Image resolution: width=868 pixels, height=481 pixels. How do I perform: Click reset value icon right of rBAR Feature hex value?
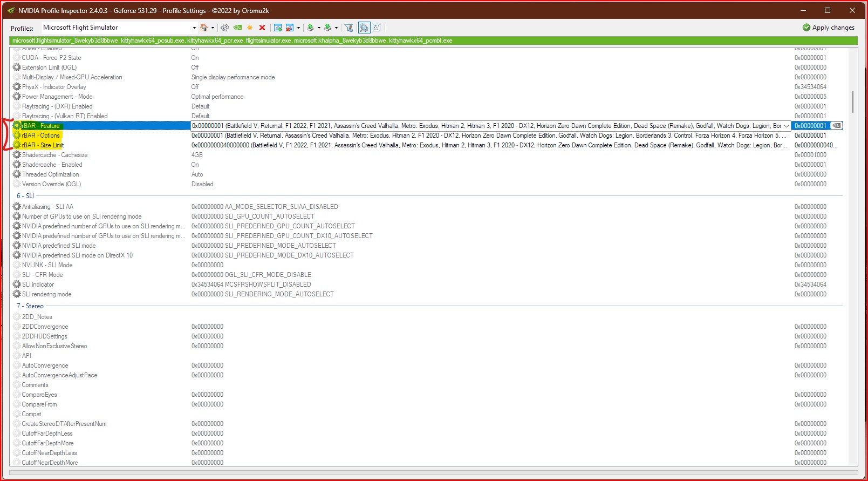[837, 126]
